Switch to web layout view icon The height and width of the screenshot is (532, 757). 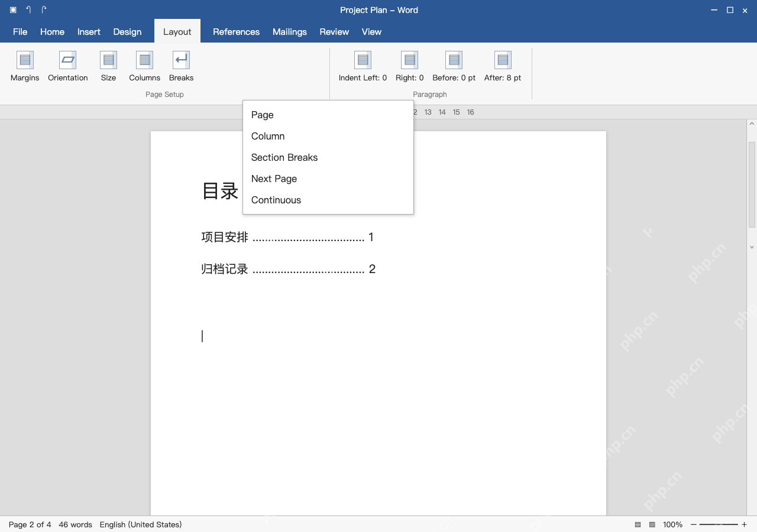point(652,524)
